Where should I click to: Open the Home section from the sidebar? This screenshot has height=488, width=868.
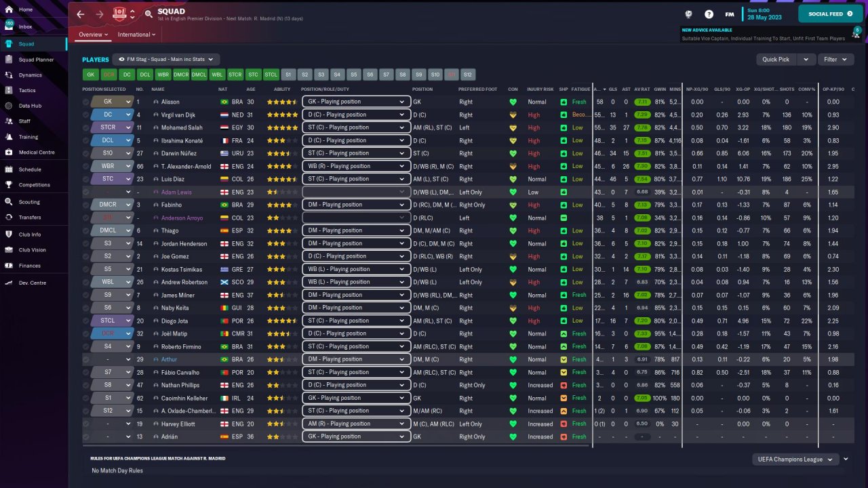[34, 9]
